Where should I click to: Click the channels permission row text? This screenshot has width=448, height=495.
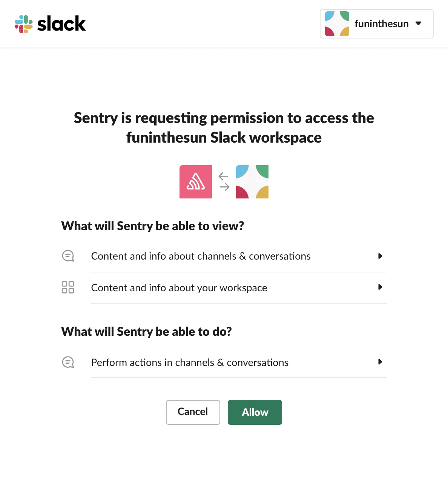pos(201,256)
